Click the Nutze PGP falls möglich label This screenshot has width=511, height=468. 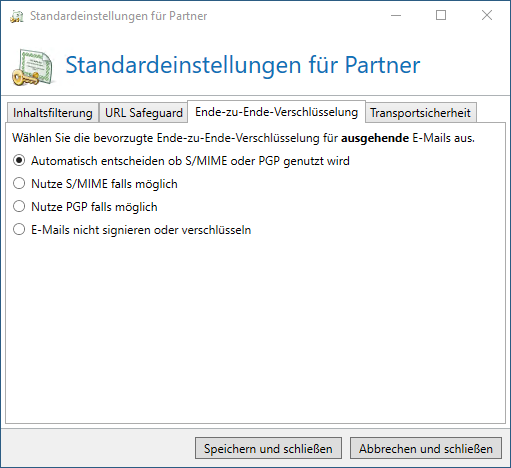94,207
